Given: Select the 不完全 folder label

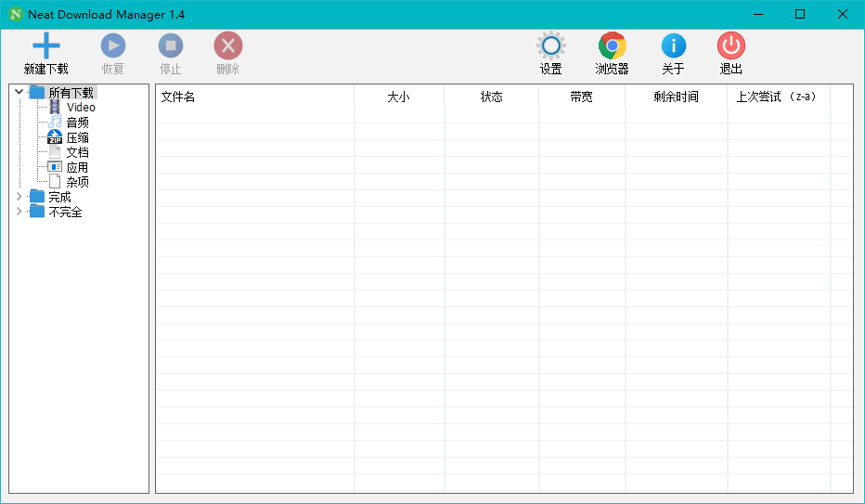Looking at the screenshot, I should tap(66, 212).
